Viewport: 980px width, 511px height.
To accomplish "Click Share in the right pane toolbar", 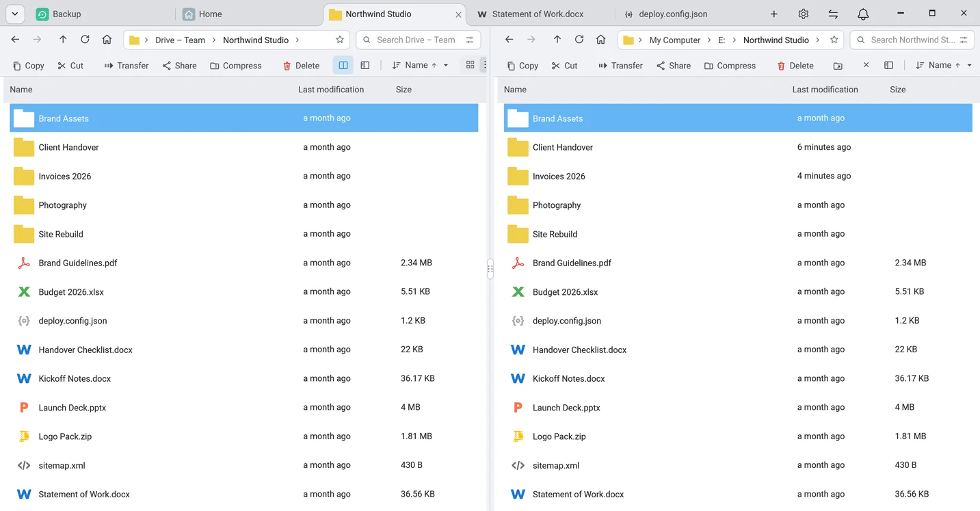I will point(673,66).
